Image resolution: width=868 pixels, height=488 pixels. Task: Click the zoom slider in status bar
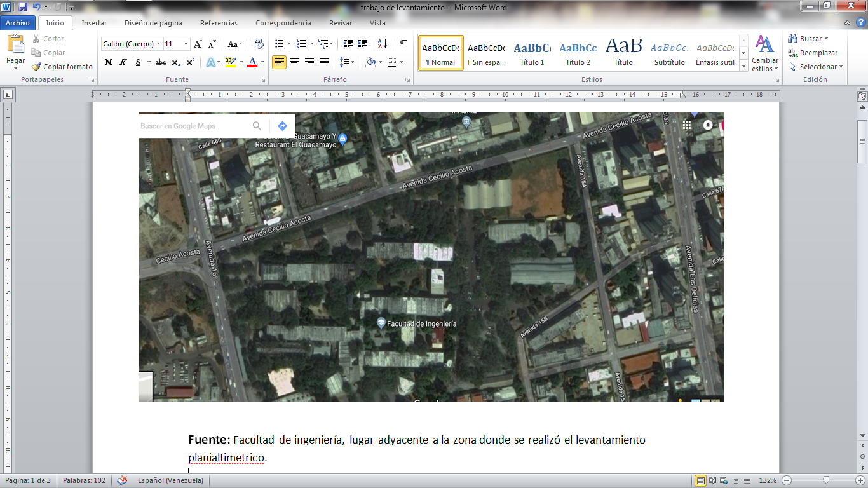[x=825, y=480]
